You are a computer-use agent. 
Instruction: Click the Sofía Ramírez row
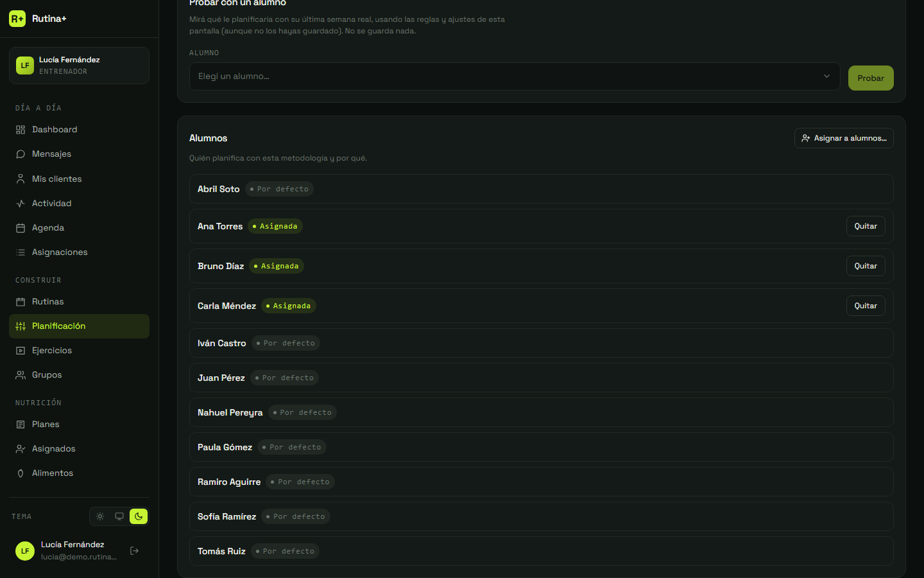[x=542, y=516]
